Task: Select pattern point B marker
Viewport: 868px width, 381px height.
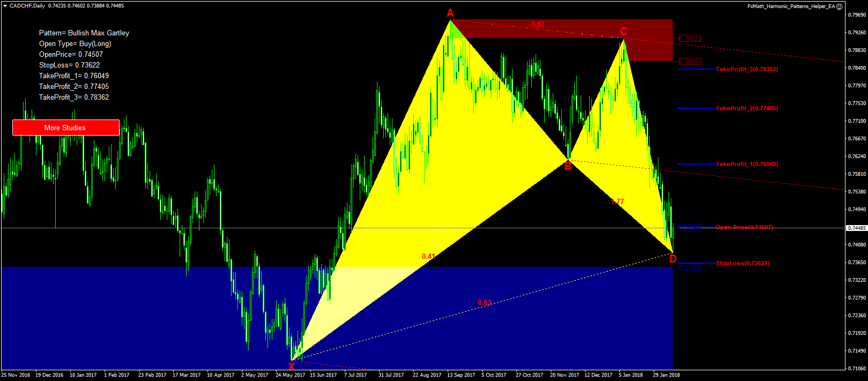Action: (x=568, y=166)
